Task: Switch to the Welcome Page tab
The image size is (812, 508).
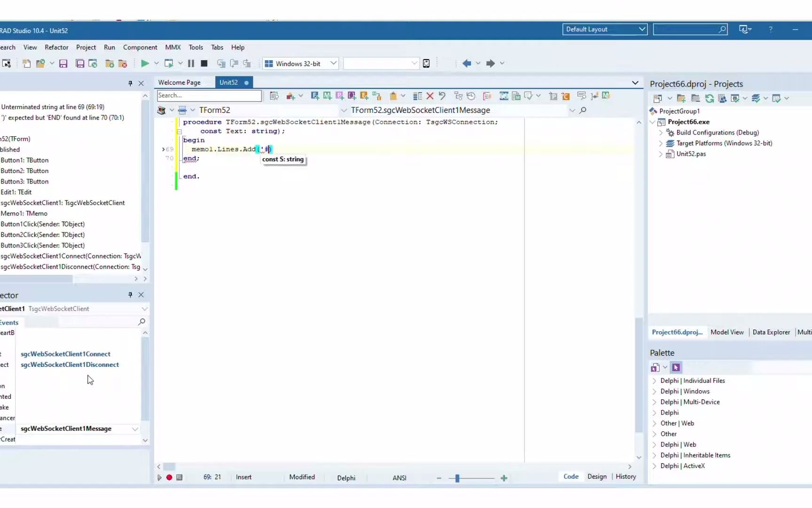Action: 180,82
